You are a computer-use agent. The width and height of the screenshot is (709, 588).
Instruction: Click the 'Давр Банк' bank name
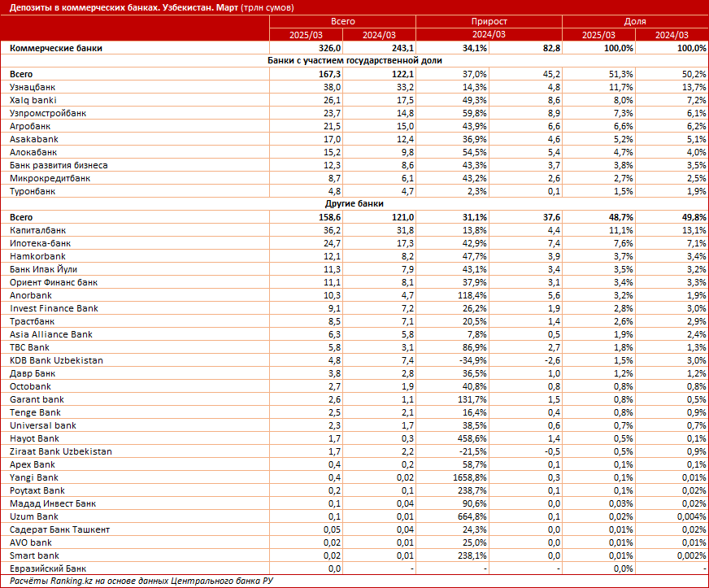33,373
